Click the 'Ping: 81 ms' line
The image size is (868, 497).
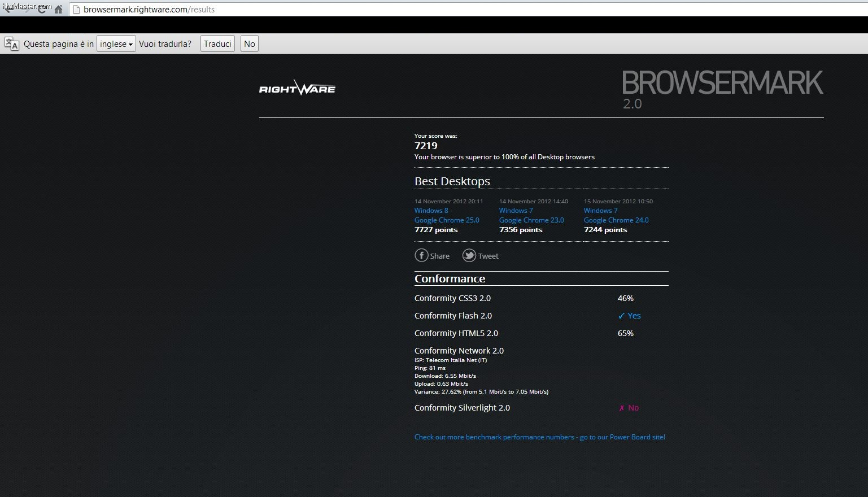[430, 368]
